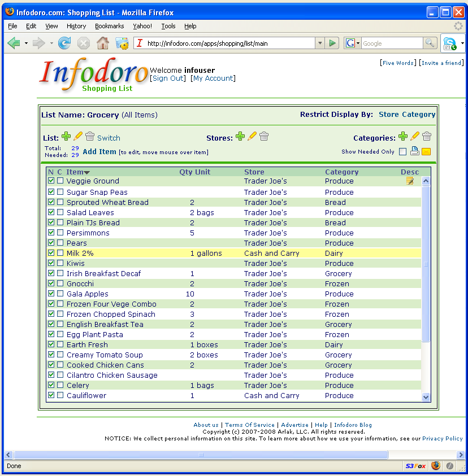Delete the list with trash icon
468x476 pixels.
pos(90,136)
